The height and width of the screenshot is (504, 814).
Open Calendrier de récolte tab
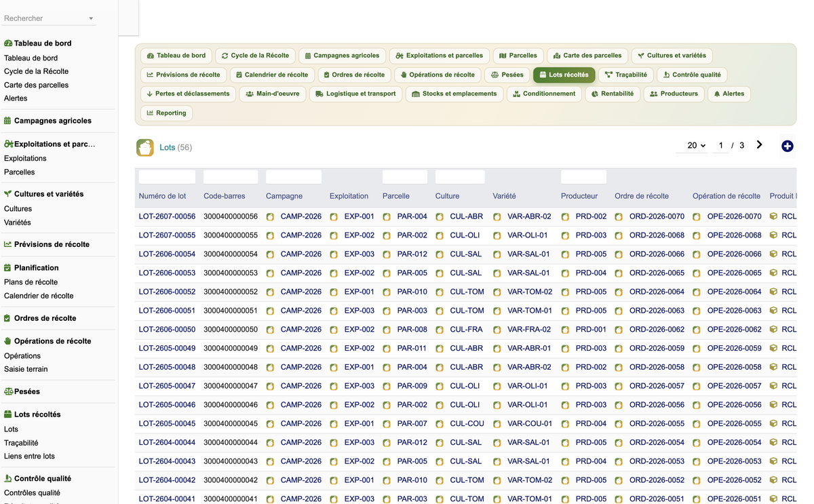click(271, 75)
